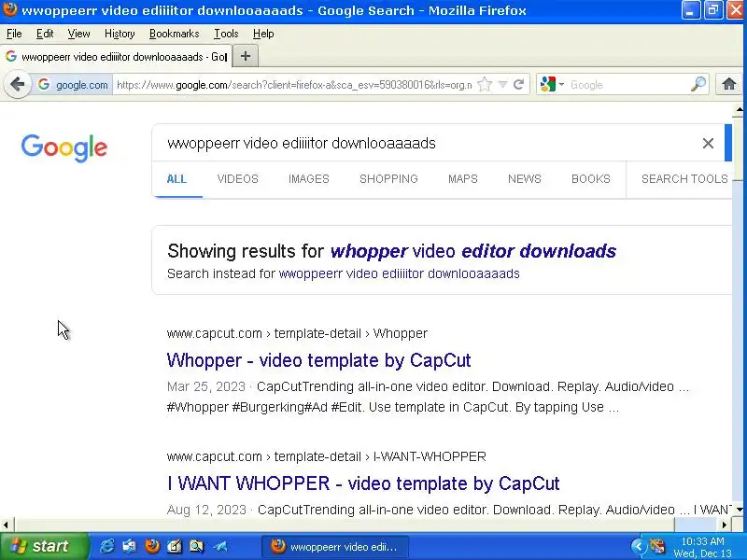Image resolution: width=747 pixels, height=560 pixels.
Task: Switch to the IMAGES results tab
Action: coord(309,179)
